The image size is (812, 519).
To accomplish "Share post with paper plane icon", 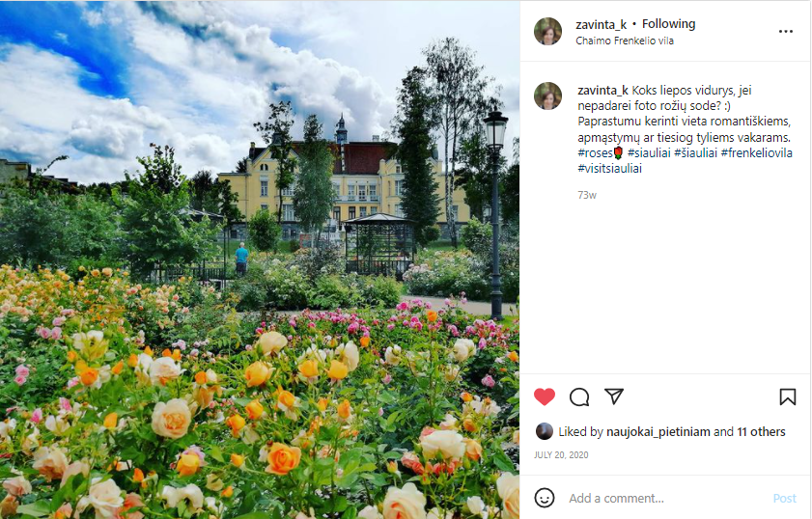I will [614, 396].
